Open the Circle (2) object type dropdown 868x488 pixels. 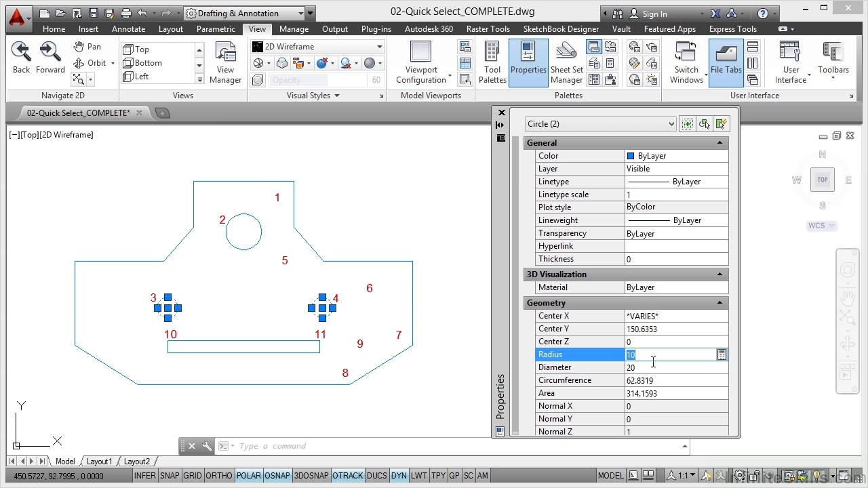coord(601,124)
